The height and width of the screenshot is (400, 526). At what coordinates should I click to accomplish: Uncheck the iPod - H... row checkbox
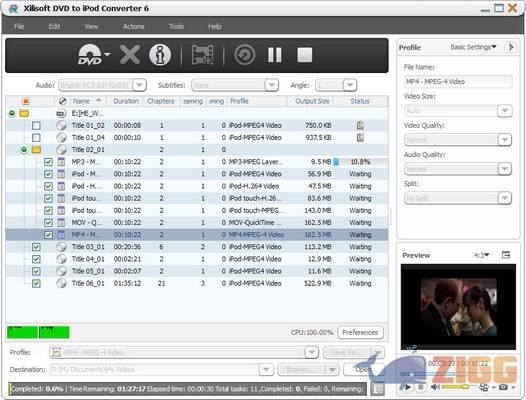(x=48, y=186)
